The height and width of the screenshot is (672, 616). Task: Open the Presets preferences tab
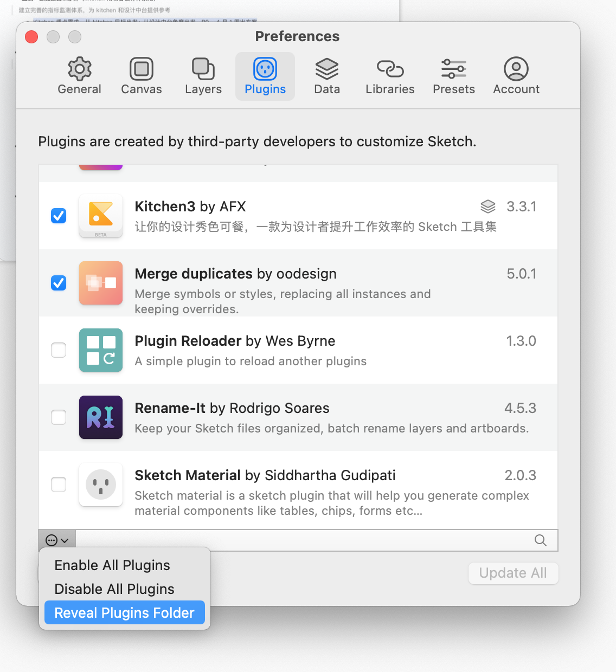click(x=454, y=76)
